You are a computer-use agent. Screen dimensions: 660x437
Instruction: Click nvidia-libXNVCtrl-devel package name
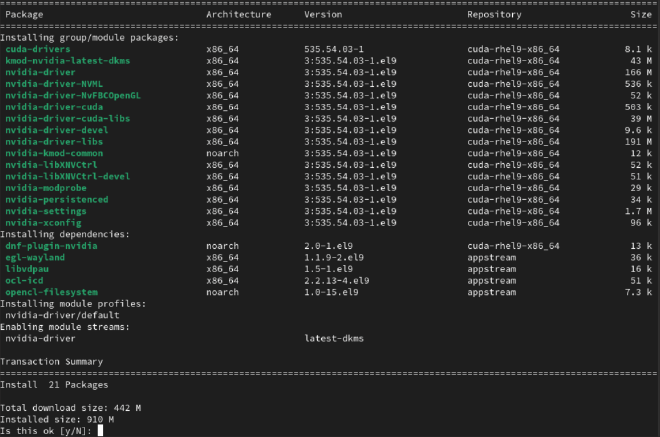[68, 176]
